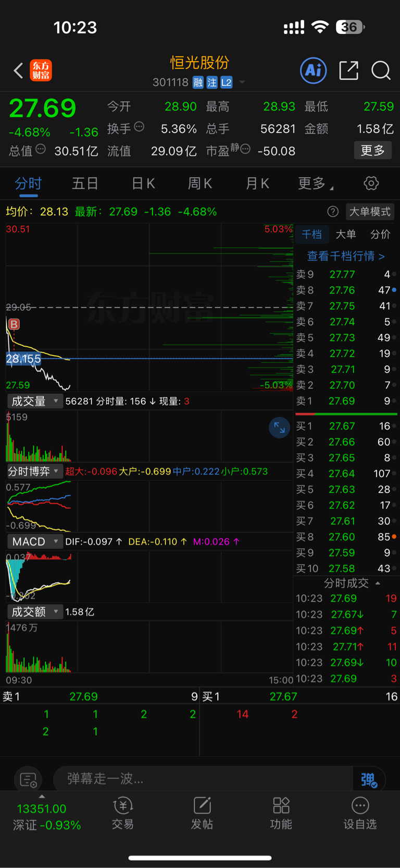Tap the B buy marker on chart
Image resolution: width=400 pixels, height=868 pixels.
(14, 324)
